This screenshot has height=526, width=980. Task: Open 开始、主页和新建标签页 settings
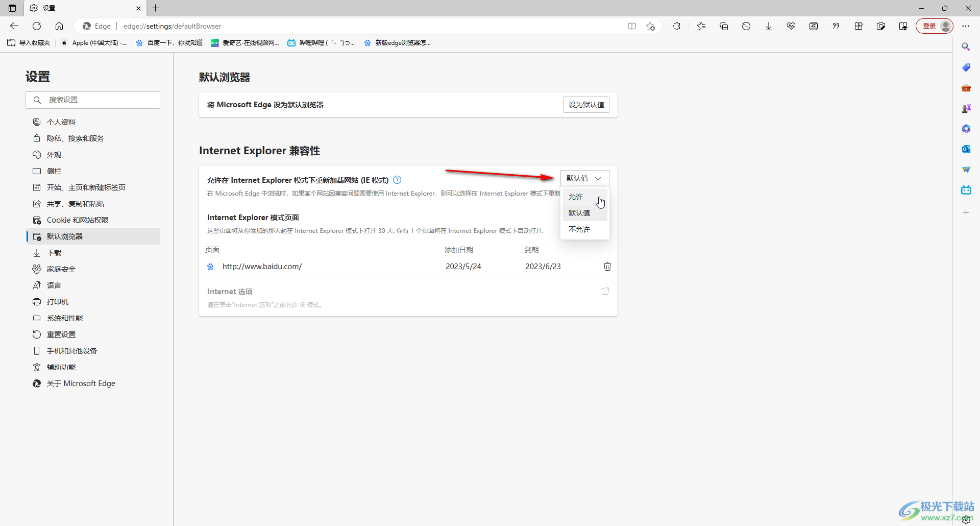click(x=93, y=187)
